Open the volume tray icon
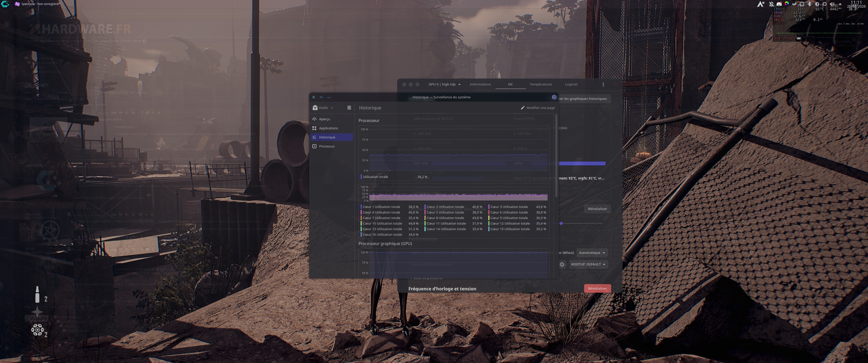The width and height of the screenshot is (868, 363). pyautogui.click(x=832, y=4)
